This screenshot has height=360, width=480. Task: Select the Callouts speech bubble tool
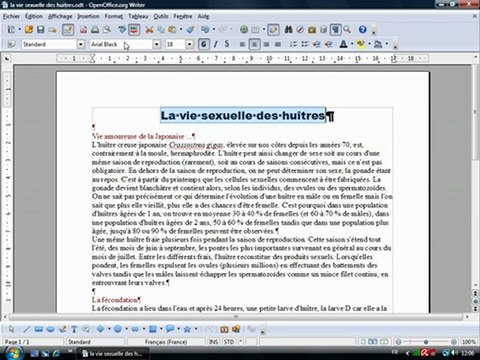[x=170, y=329]
